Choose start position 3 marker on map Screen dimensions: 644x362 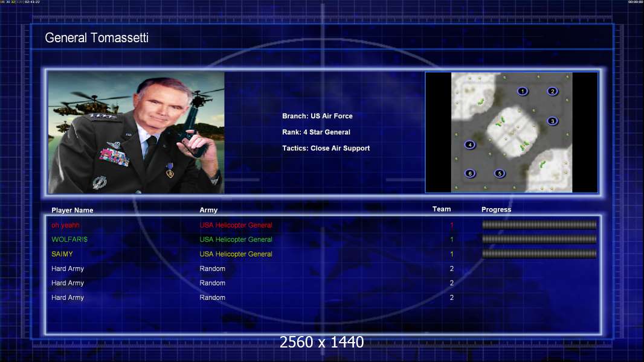point(552,121)
